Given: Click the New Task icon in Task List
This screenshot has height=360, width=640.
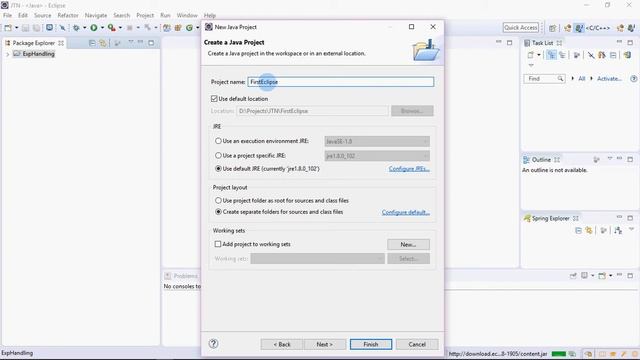Looking at the screenshot, I should (531, 55).
